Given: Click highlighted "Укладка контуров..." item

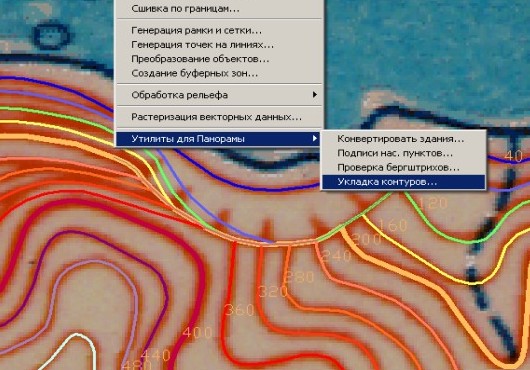Looking at the screenshot, I should 403,182.
